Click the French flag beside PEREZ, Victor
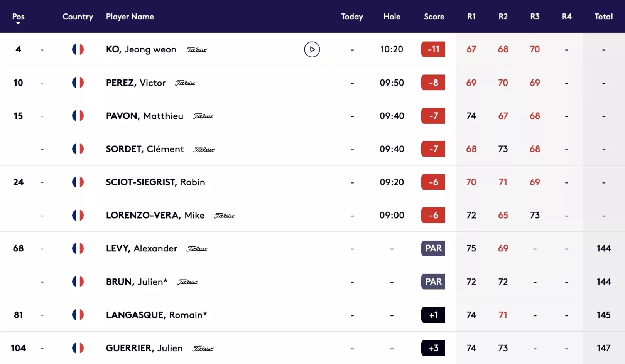625x364 pixels. pyautogui.click(x=78, y=83)
